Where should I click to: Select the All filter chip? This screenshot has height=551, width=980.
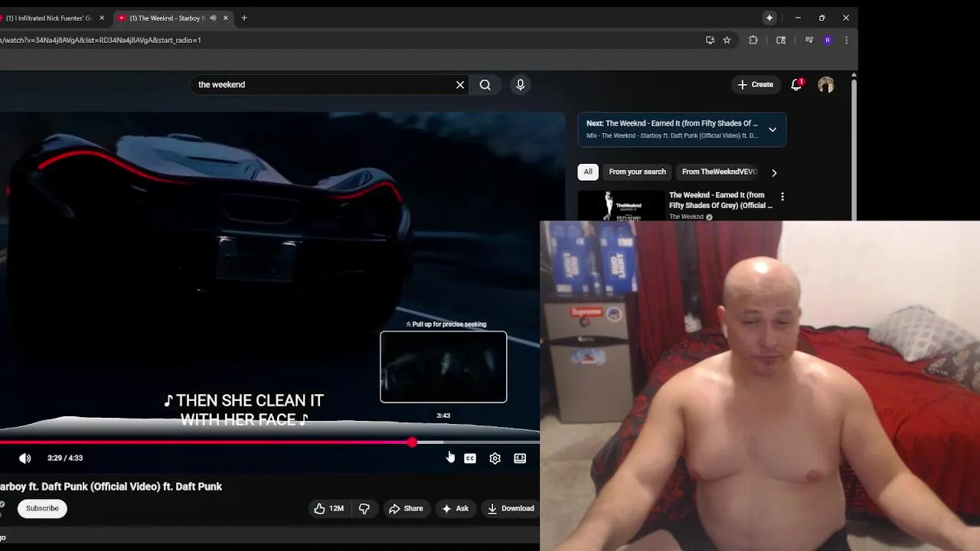point(588,172)
